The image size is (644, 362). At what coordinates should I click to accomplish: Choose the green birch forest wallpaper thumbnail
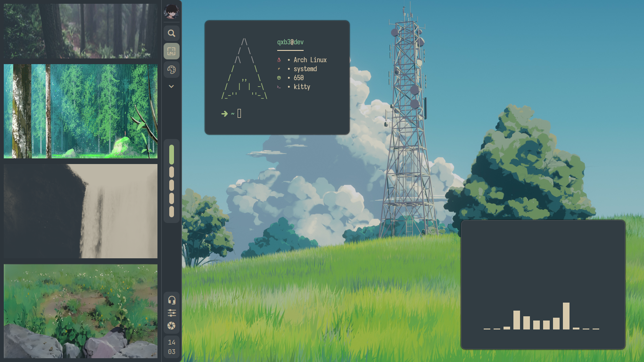click(81, 111)
